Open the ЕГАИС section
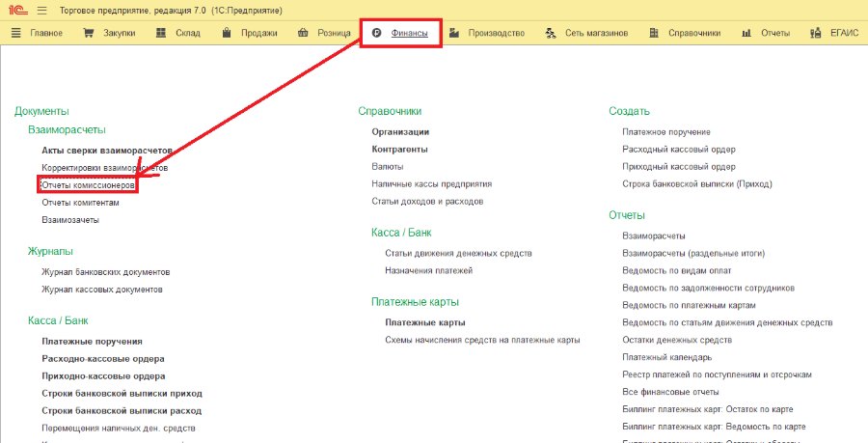 point(843,33)
